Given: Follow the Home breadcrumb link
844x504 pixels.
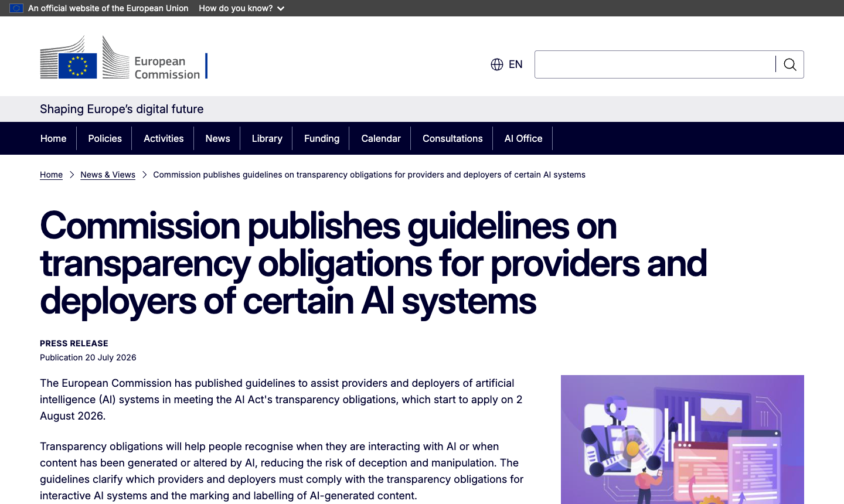Looking at the screenshot, I should [51, 175].
